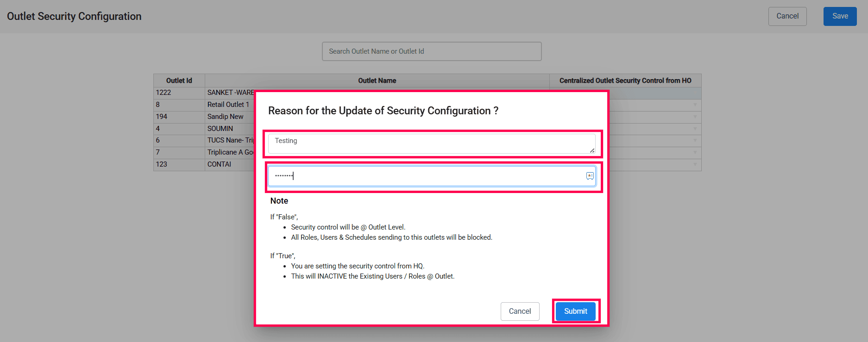Click Centralized Outlet Security Control column header
Screen dimensions: 868x342
(x=625, y=81)
